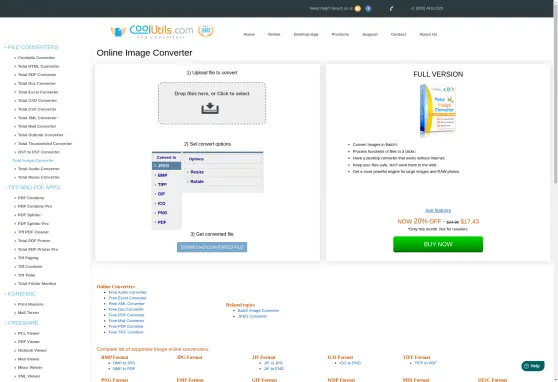This screenshot has height=382, width=558.
Task: Open Total Folder Monitor in sidebar
Action: tap(37, 284)
